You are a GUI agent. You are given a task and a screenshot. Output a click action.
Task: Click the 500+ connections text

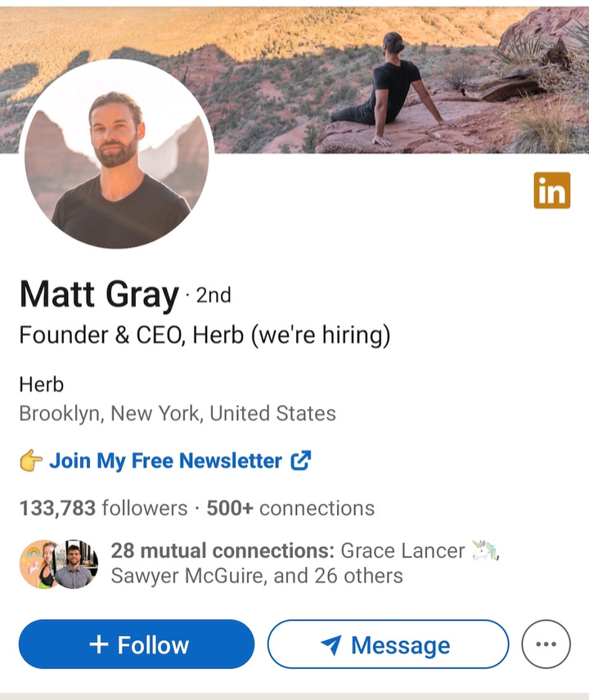290,508
